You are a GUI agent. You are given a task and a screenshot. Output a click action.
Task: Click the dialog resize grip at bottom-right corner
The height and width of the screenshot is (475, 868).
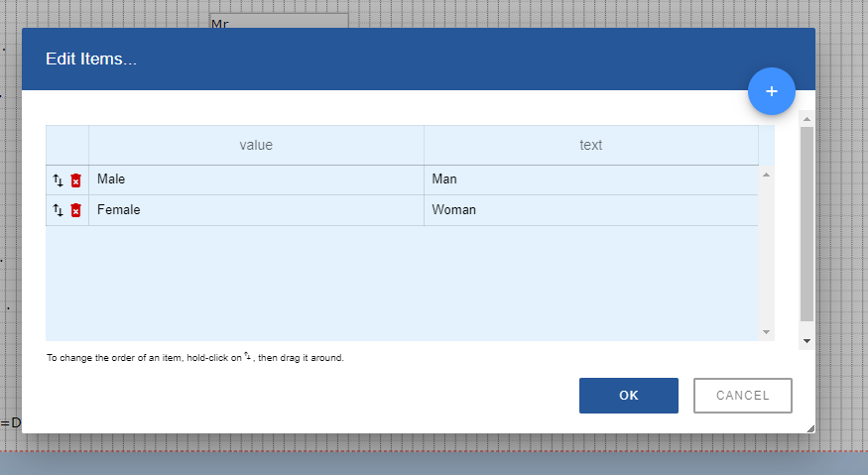coord(809,428)
